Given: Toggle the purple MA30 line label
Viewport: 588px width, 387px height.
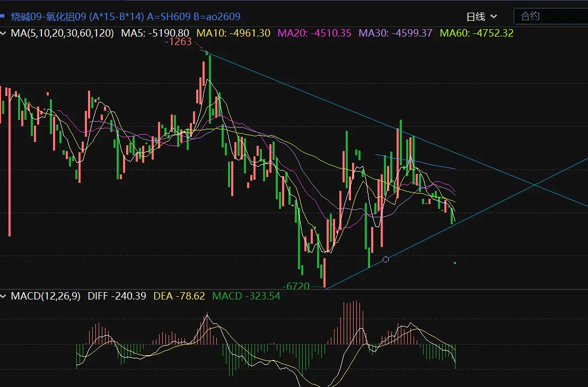Looking at the screenshot, I should (396, 33).
